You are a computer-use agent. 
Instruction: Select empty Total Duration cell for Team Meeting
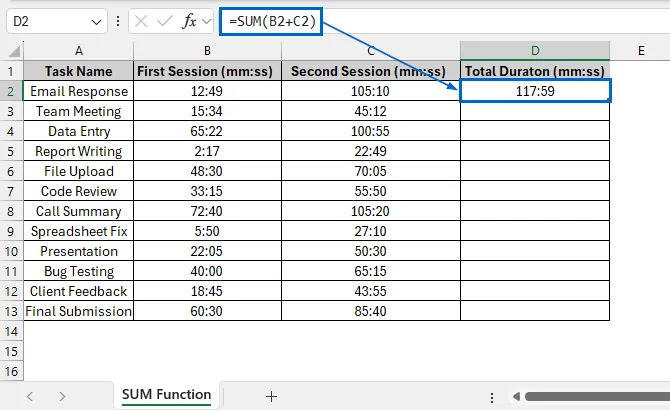tap(535, 111)
